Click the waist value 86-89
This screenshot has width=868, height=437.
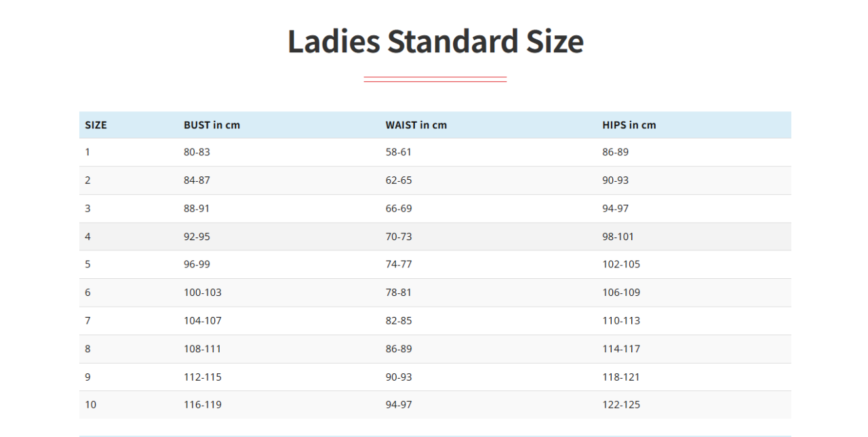point(399,349)
